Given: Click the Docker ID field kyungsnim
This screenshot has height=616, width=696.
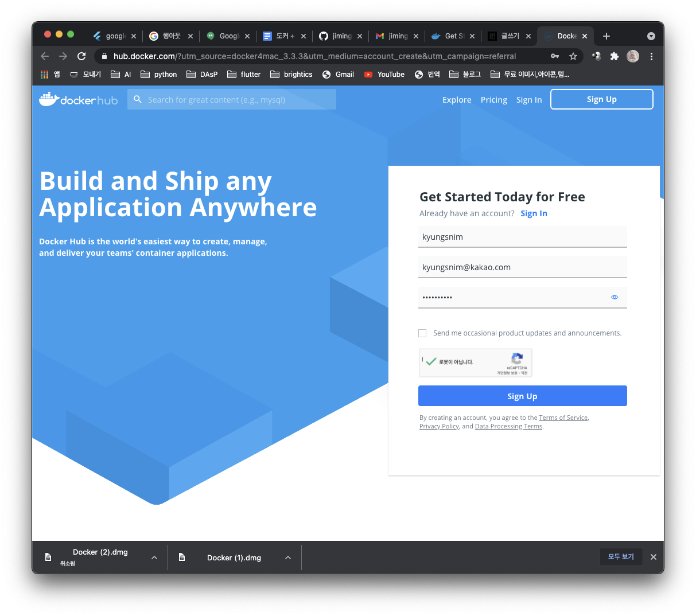Looking at the screenshot, I should (523, 237).
